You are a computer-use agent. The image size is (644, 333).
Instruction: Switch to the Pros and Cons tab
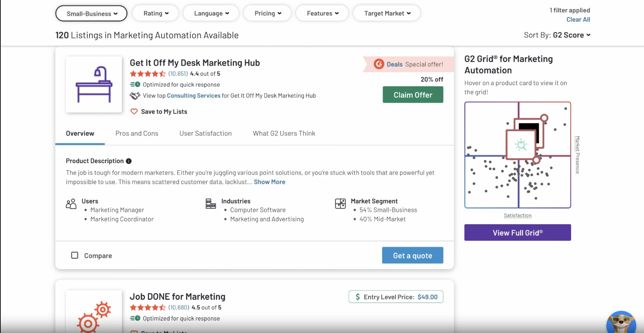tap(137, 134)
